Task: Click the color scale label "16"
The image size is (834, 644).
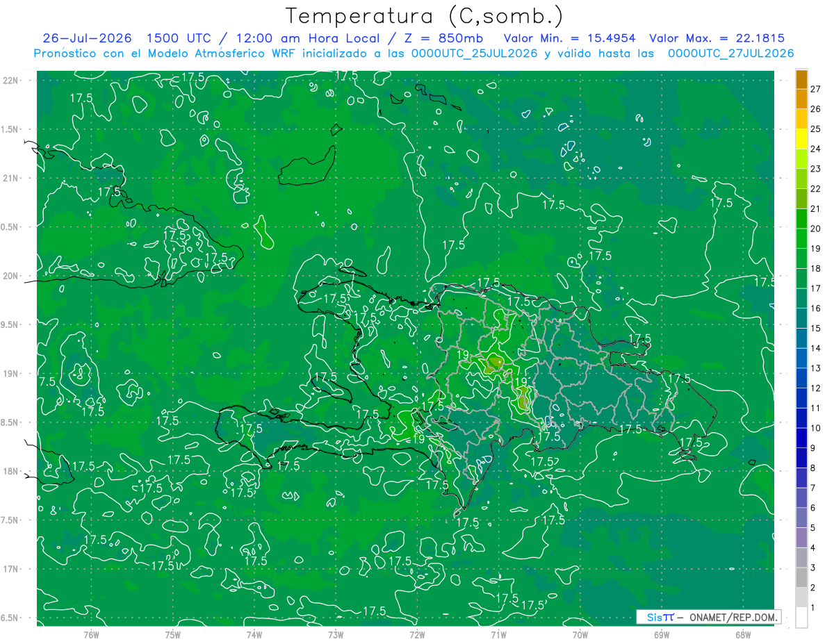Action: [x=816, y=308]
